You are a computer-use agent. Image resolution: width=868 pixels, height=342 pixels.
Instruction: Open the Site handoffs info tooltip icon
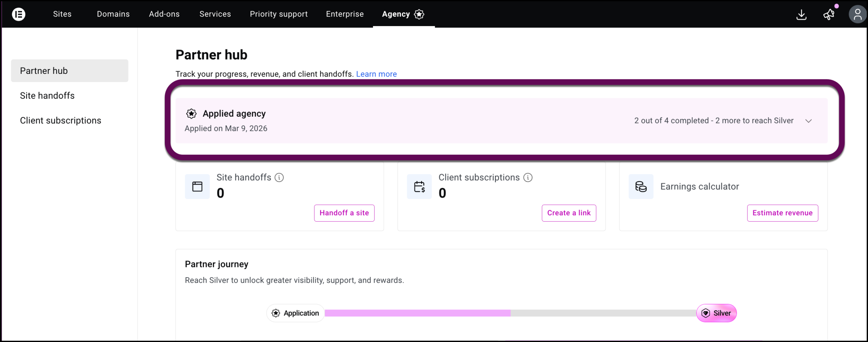tap(279, 177)
